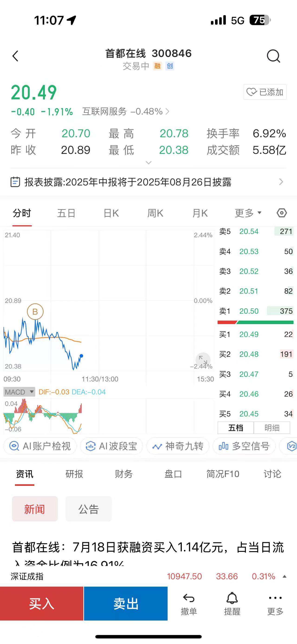The image size is (297, 644).
Task: Select the 公告 announcements filter
Action: click(88, 509)
